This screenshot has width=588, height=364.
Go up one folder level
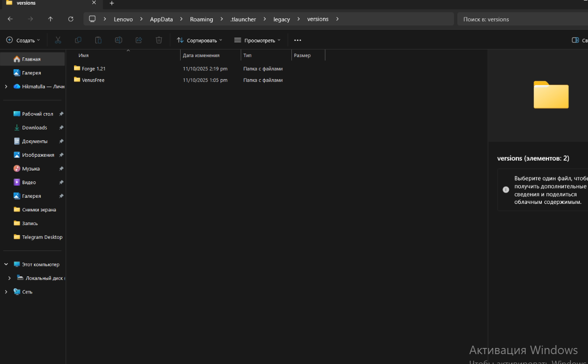(50, 19)
